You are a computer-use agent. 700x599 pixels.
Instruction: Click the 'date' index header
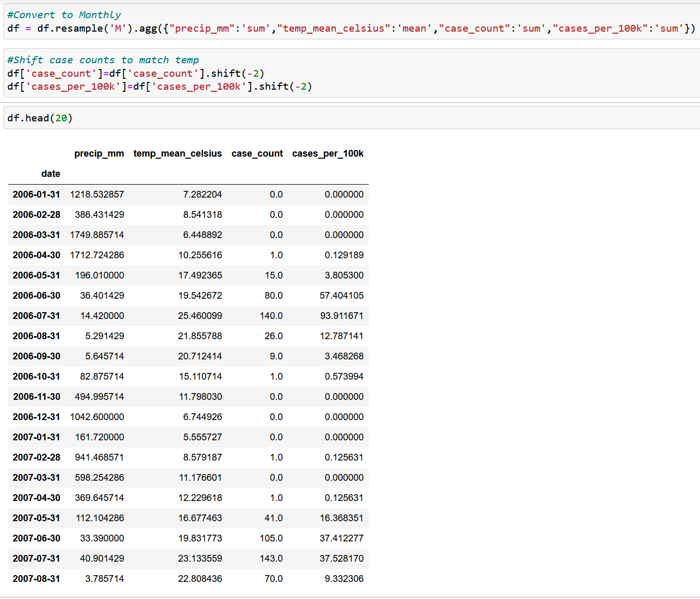click(50, 174)
